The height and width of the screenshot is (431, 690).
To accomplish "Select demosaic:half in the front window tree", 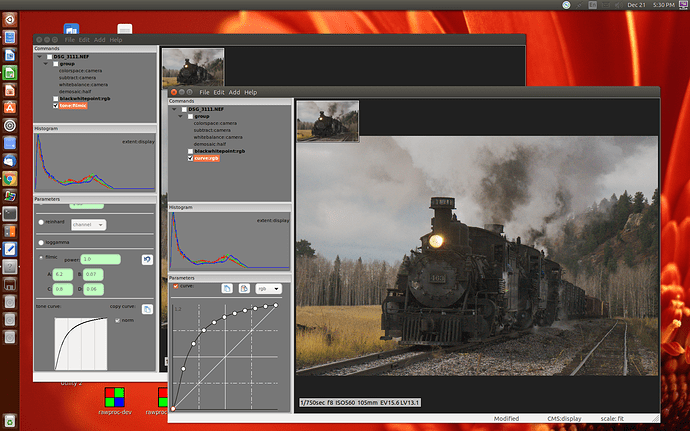I will [210, 144].
